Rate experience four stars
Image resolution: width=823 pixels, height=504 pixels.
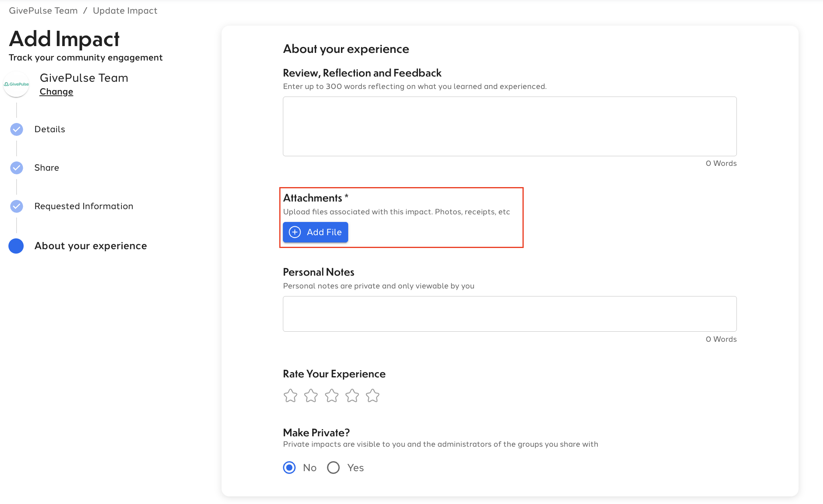tap(352, 395)
